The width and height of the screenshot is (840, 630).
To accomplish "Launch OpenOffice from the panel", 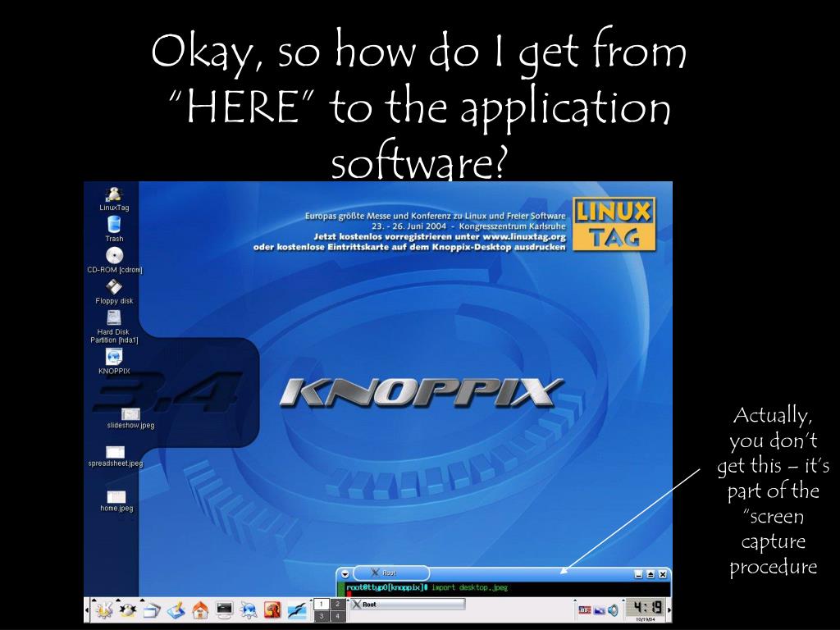I will click(297, 609).
